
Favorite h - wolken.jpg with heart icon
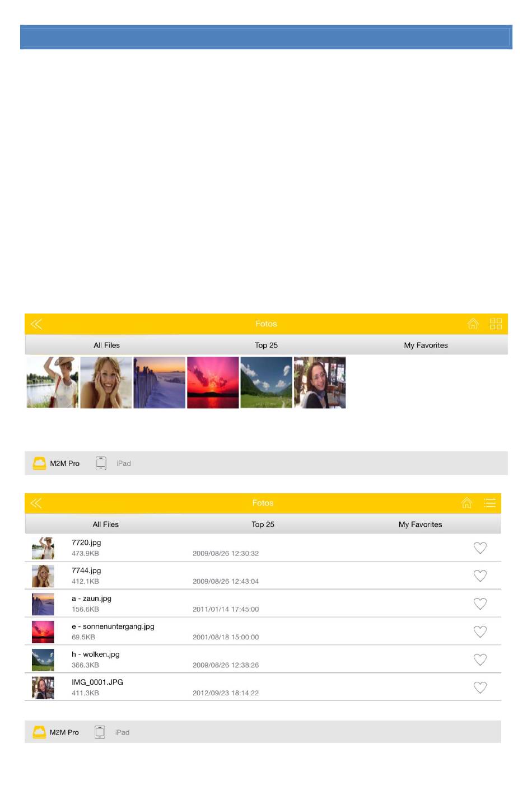(480, 660)
